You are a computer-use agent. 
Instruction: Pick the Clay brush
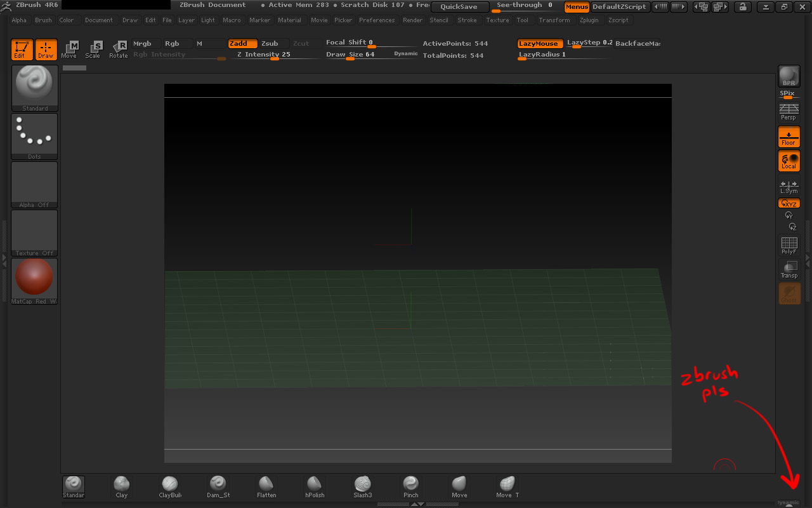[121, 486]
